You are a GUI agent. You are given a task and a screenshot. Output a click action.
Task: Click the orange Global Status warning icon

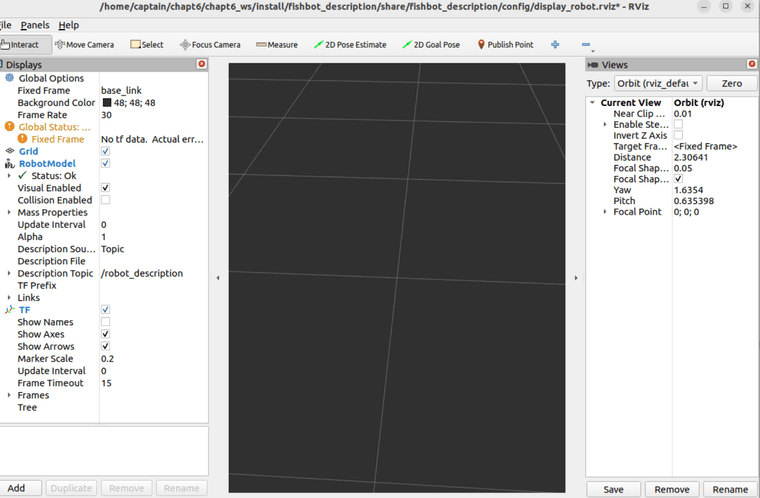tap(9, 127)
